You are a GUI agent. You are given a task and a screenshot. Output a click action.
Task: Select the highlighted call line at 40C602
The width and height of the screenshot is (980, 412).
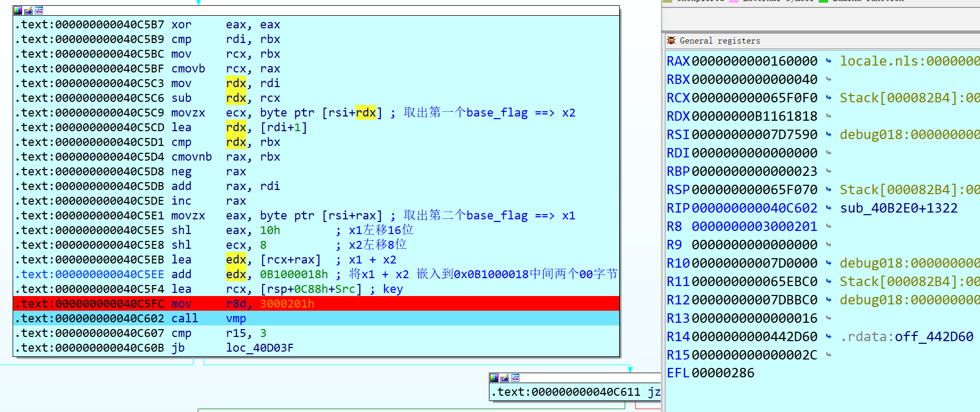tap(316, 318)
